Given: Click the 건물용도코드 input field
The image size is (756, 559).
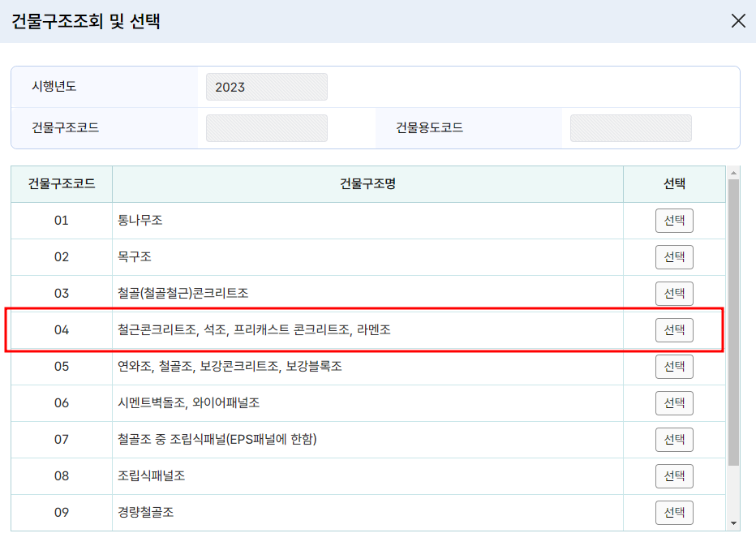Looking at the screenshot, I should tap(630, 128).
